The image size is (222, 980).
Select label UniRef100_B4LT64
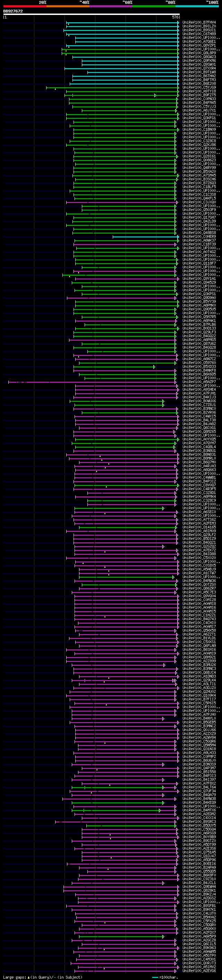(199, 787)
